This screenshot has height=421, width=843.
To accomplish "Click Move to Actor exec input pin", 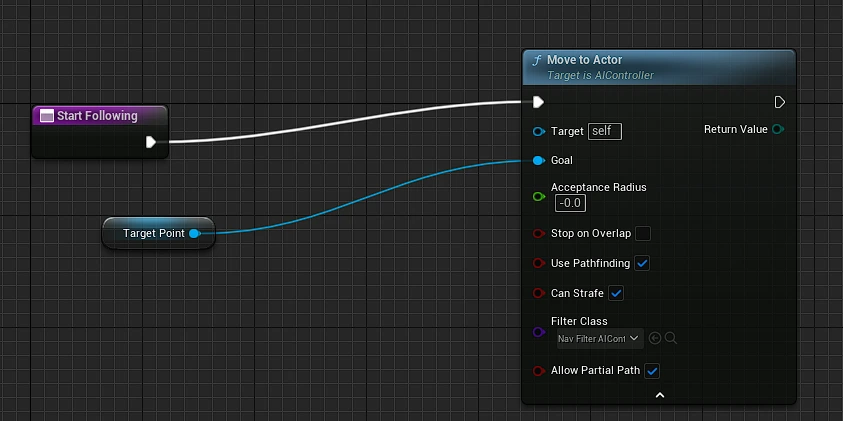I will pos(538,102).
